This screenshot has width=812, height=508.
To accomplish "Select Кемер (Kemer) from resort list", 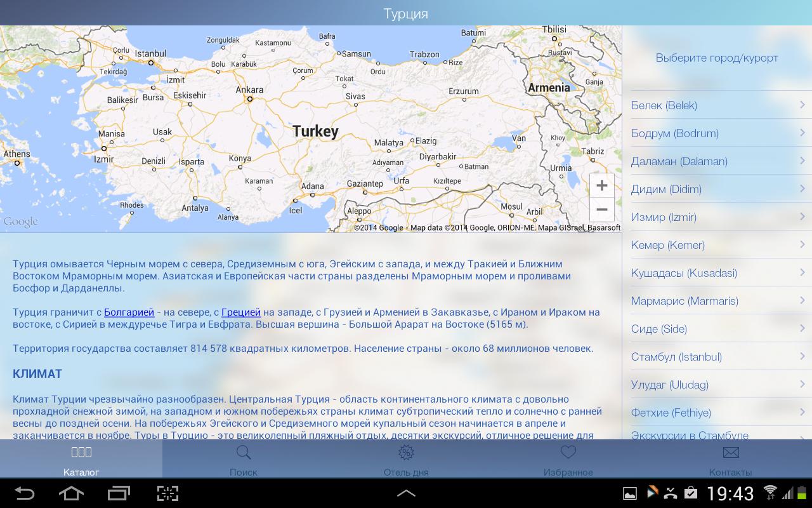I will (x=667, y=245).
